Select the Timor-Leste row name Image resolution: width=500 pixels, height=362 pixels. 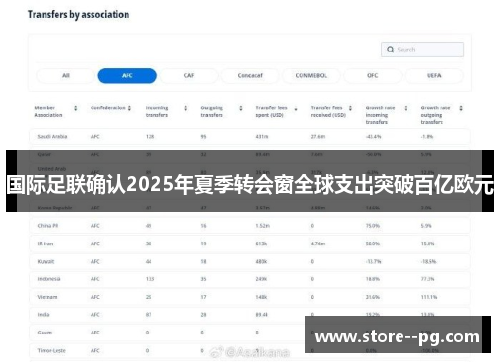click(52, 351)
